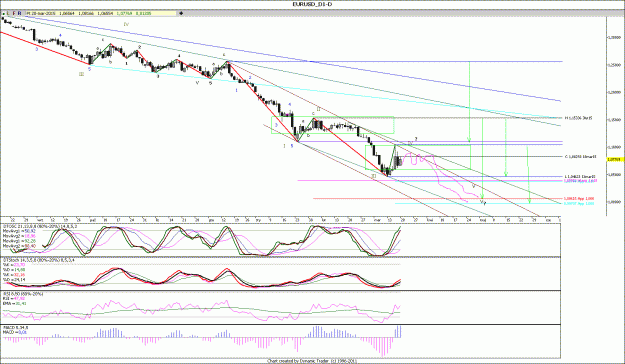The image size is (625, 364).
Task: Click the MACD indicator title label
Action: (x=15, y=328)
